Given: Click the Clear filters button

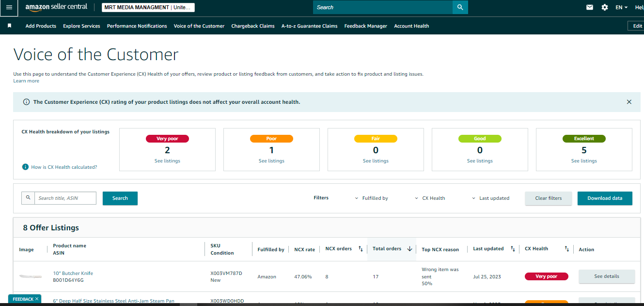Looking at the screenshot, I should [x=549, y=198].
